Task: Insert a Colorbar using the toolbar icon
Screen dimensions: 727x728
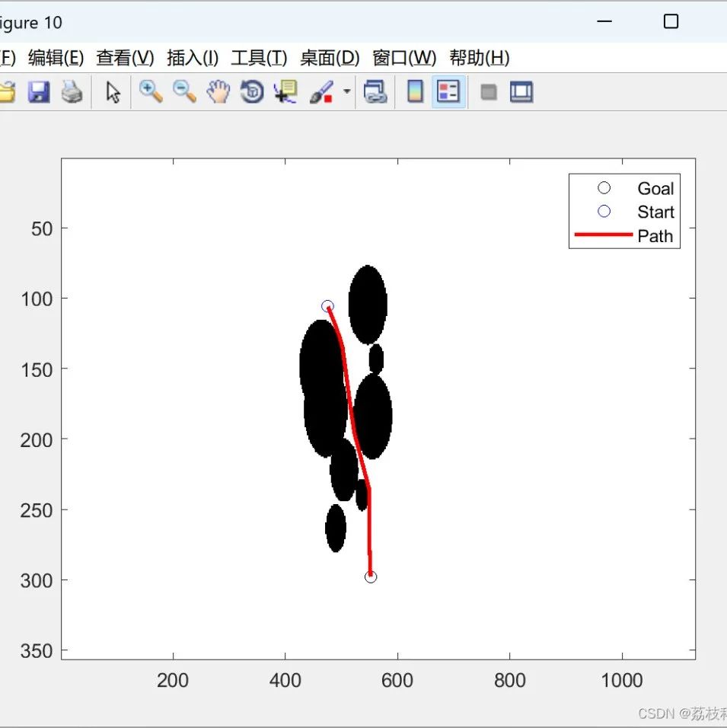Action: pos(415,91)
